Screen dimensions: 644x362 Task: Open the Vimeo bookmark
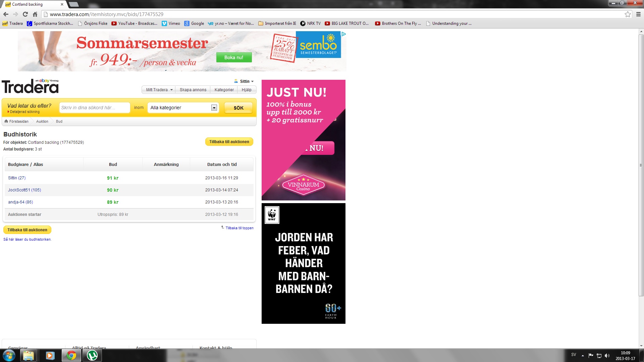[x=171, y=23]
